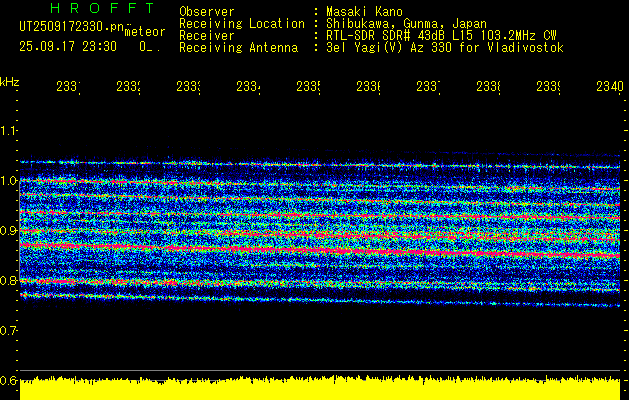Click the kHz axis unit label
This screenshot has height=400, width=629.
9,82
